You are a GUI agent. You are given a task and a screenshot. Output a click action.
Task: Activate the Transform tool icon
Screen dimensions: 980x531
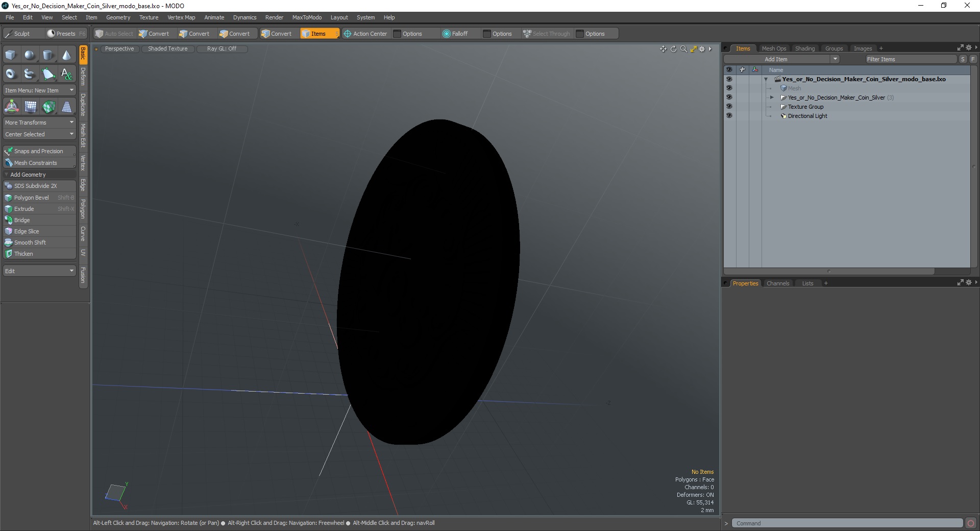tap(11, 107)
